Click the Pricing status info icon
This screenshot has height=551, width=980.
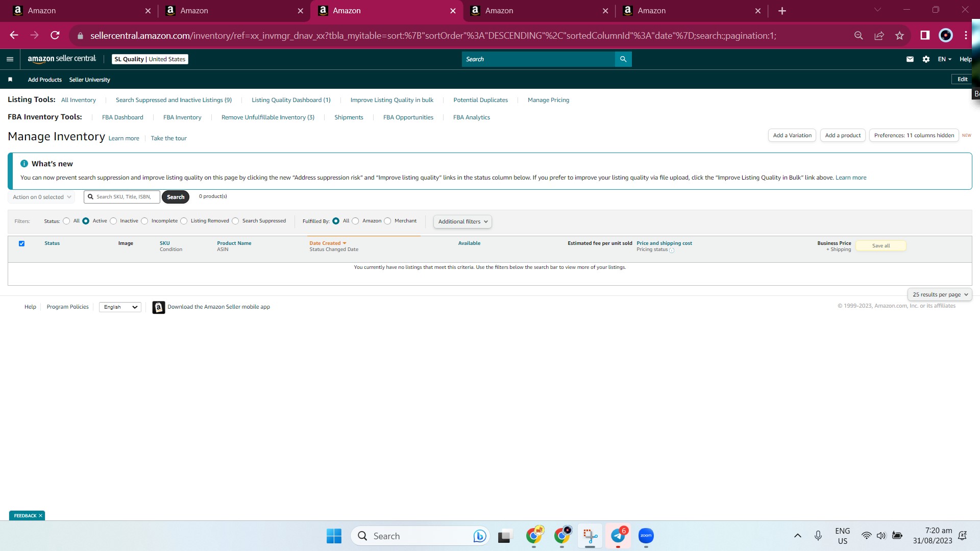(672, 251)
